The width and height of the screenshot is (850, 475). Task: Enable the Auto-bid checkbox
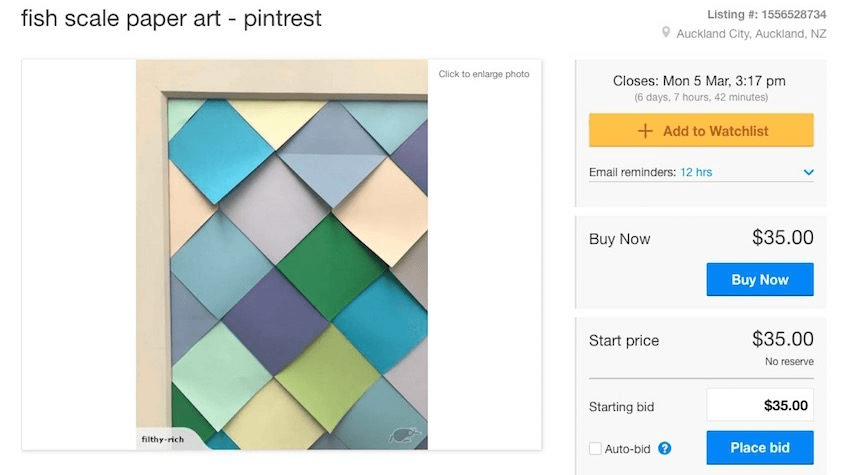[596, 449]
